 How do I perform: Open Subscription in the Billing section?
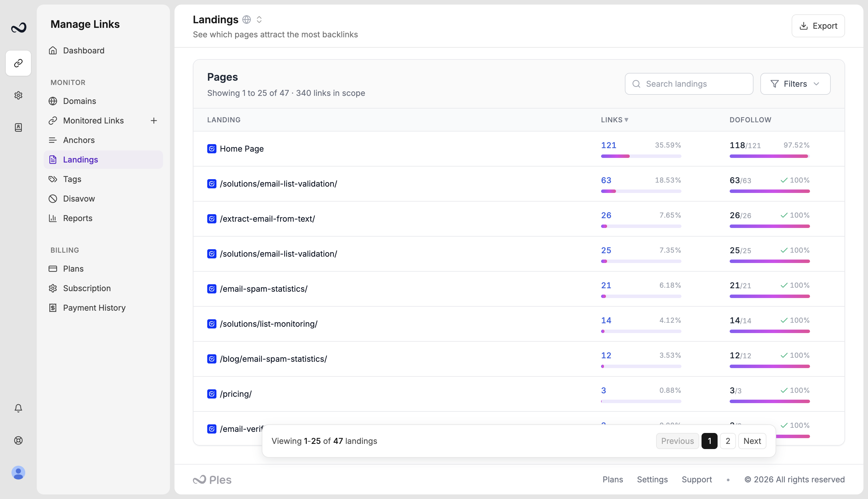(103, 288)
